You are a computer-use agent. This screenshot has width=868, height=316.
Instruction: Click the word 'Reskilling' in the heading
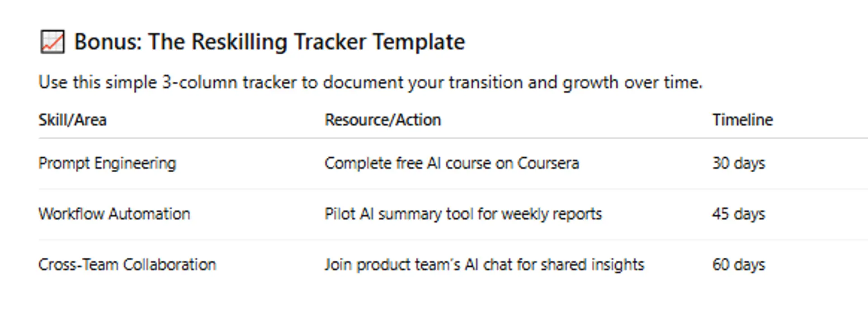tap(239, 42)
